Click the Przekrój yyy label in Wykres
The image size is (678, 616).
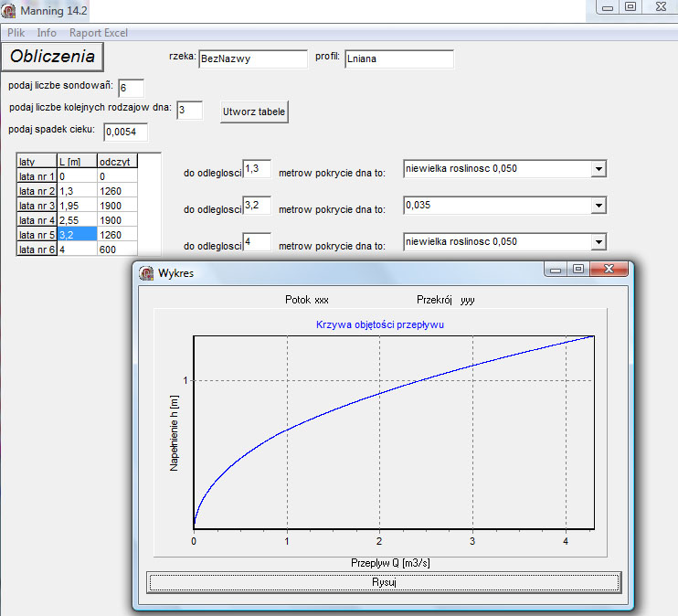click(445, 300)
